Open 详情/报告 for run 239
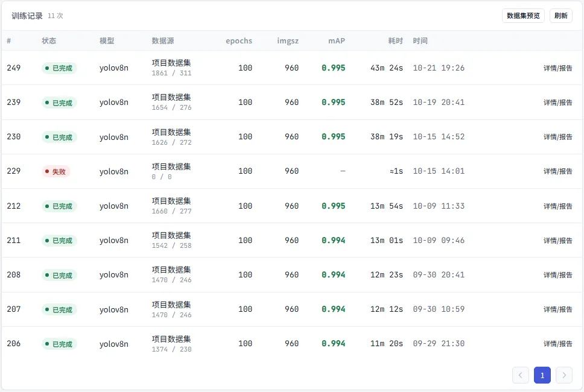 pyautogui.click(x=557, y=103)
